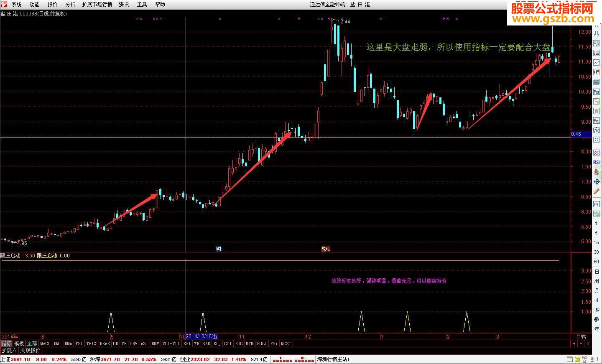Switch to the 模板 tab
Viewport: 602px width, 364px height.
point(19,344)
